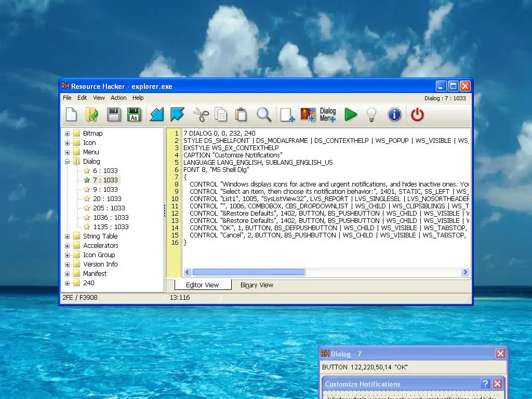Image resolution: width=532 pixels, height=399 pixels.
Task: Click the CONTROL "List1" script line
Action: coord(329,199)
